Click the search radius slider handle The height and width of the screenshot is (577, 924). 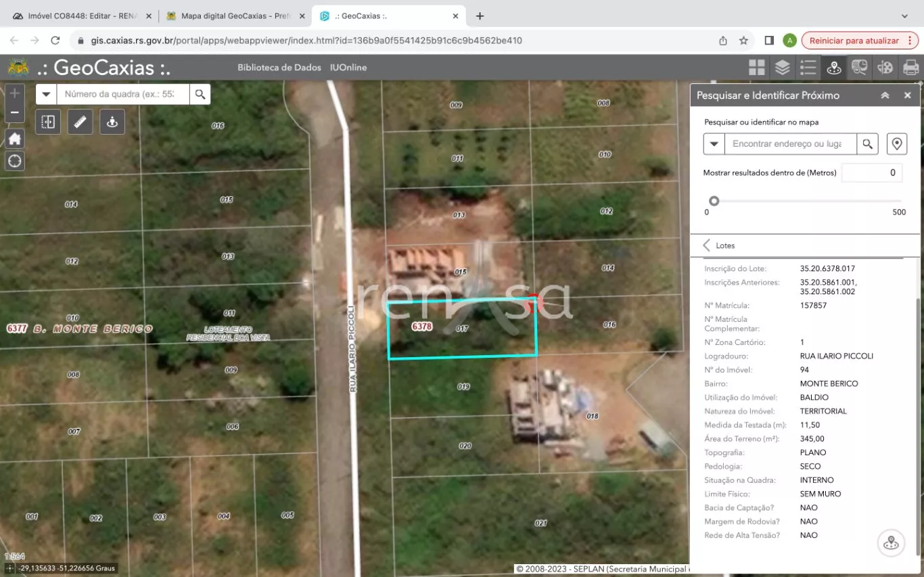point(714,201)
